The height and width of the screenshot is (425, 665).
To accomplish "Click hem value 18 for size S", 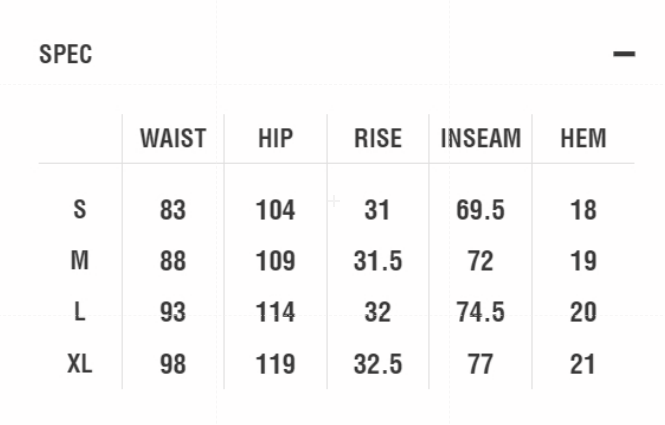I will pos(583,210).
